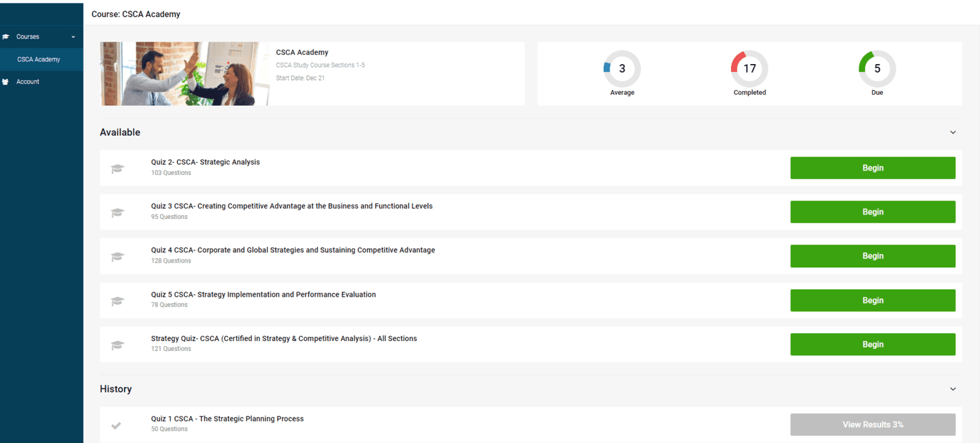Click the graduation cap icon beside Quiz 3
This screenshot has height=443, width=980.
[x=118, y=212]
